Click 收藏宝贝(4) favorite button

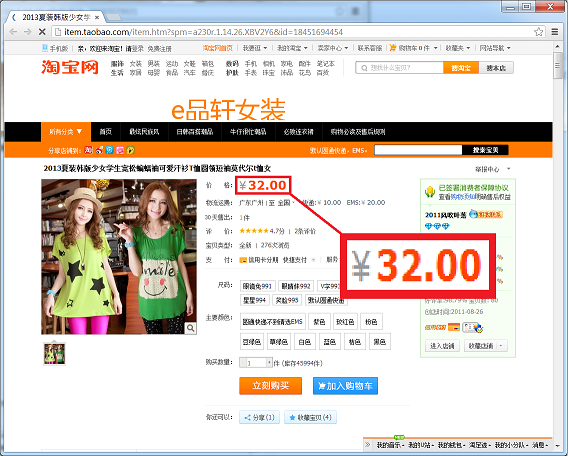pyautogui.click(x=310, y=417)
